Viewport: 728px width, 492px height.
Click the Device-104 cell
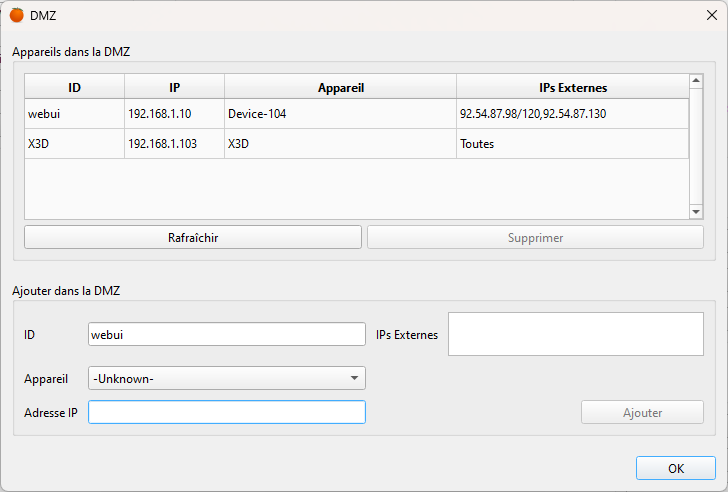341,114
